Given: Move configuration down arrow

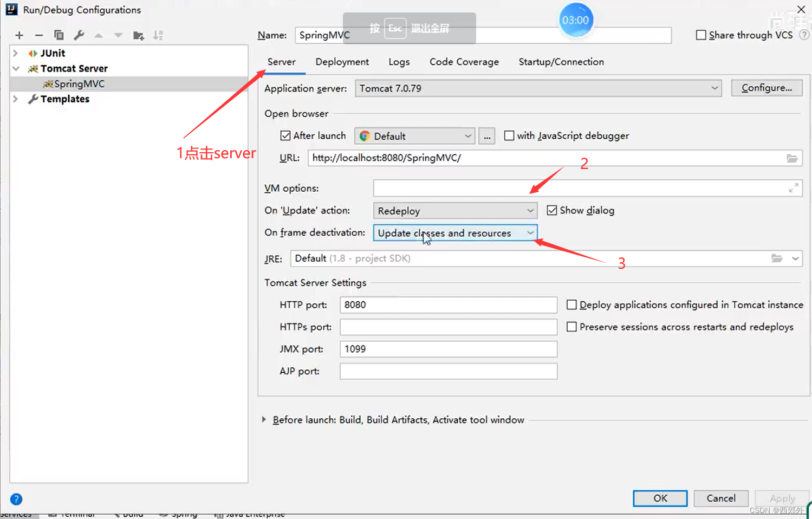Looking at the screenshot, I should point(118,35).
